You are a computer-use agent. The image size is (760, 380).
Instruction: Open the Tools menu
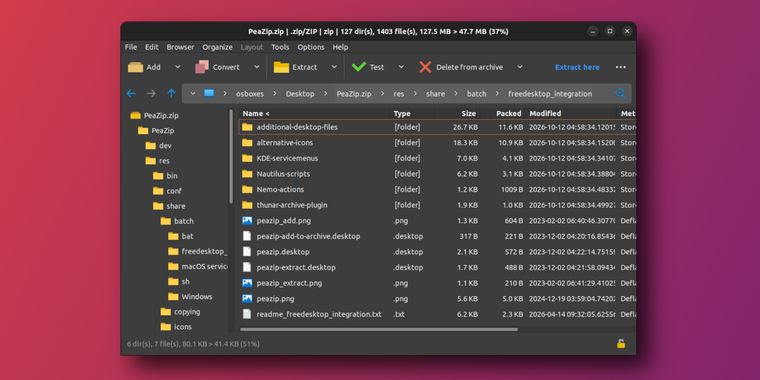tap(280, 47)
